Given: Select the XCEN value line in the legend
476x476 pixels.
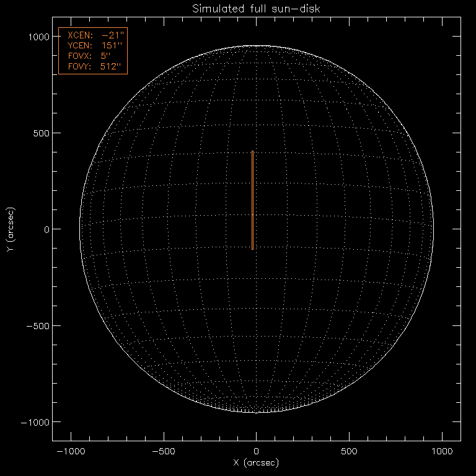Looking at the screenshot, I should [x=92, y=36].
